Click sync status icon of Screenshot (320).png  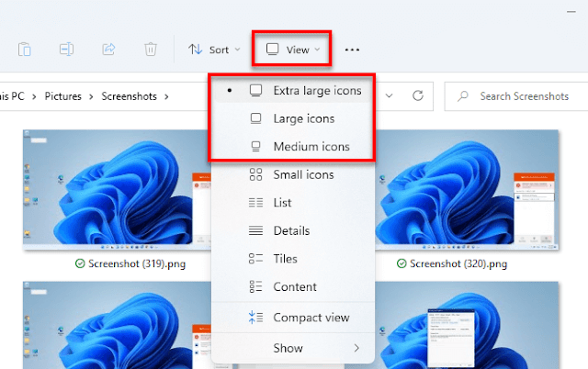click(x=401, y=263)
